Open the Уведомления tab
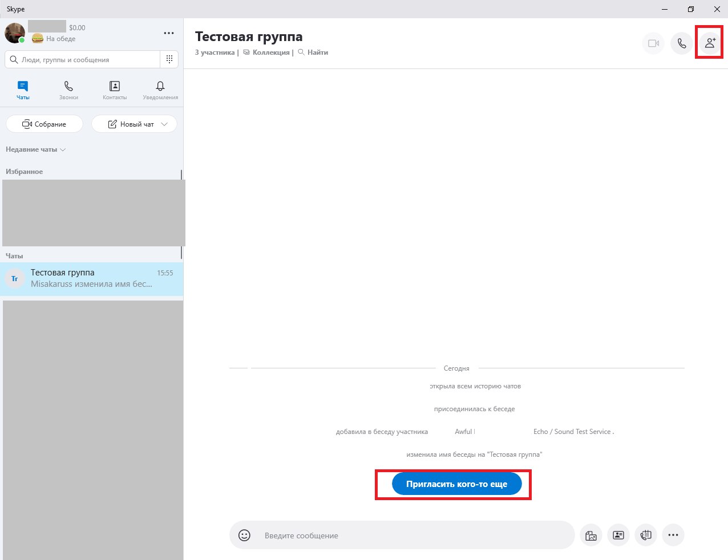The width and height of the screenshot is (728, 560). tap(160, 90)
